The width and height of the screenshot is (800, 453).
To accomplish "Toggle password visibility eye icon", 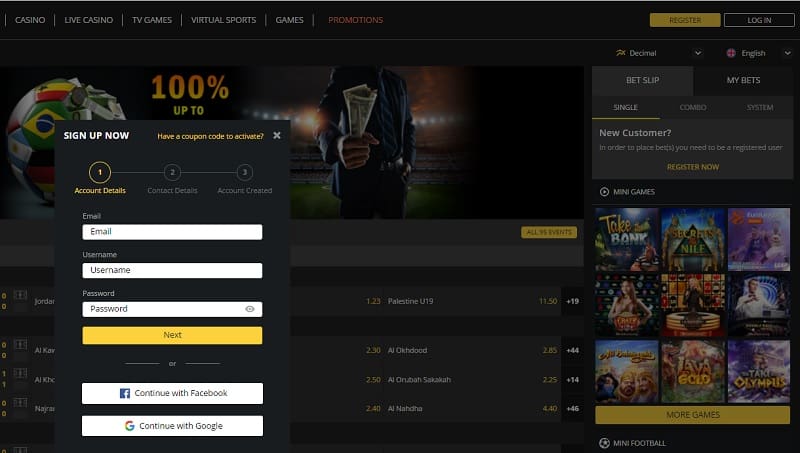I will [x=249, y=309].
